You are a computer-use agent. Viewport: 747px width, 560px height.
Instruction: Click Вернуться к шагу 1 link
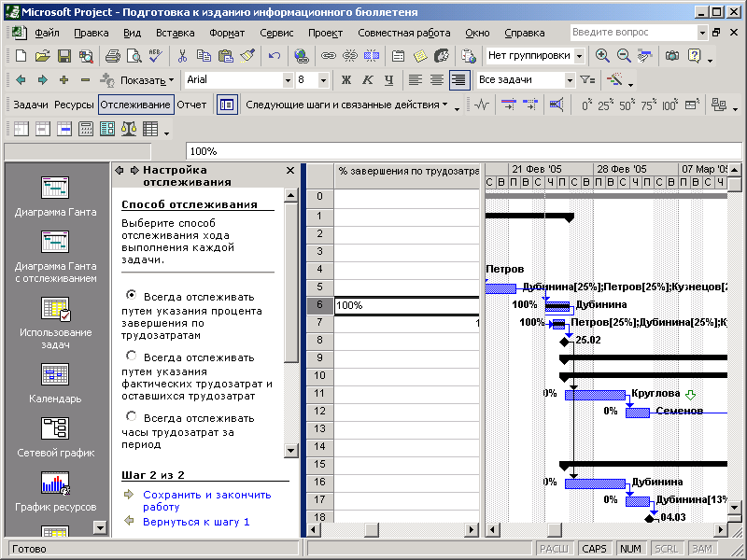[196, 522]
